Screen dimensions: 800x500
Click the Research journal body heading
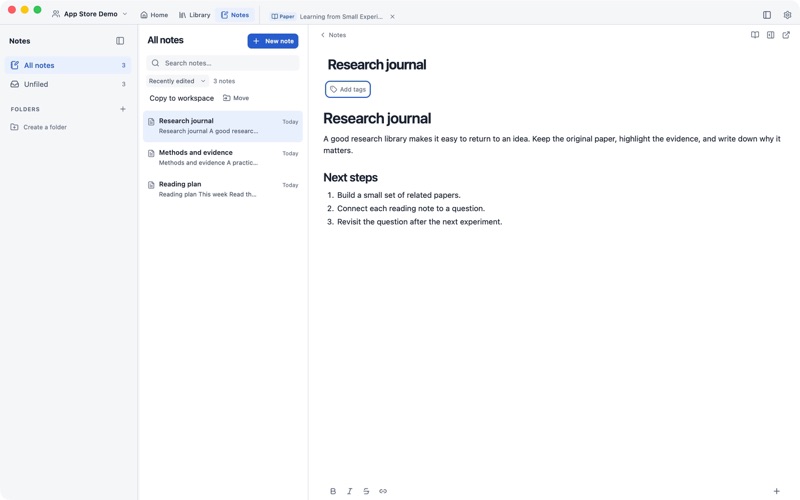(x=377, y=118)
